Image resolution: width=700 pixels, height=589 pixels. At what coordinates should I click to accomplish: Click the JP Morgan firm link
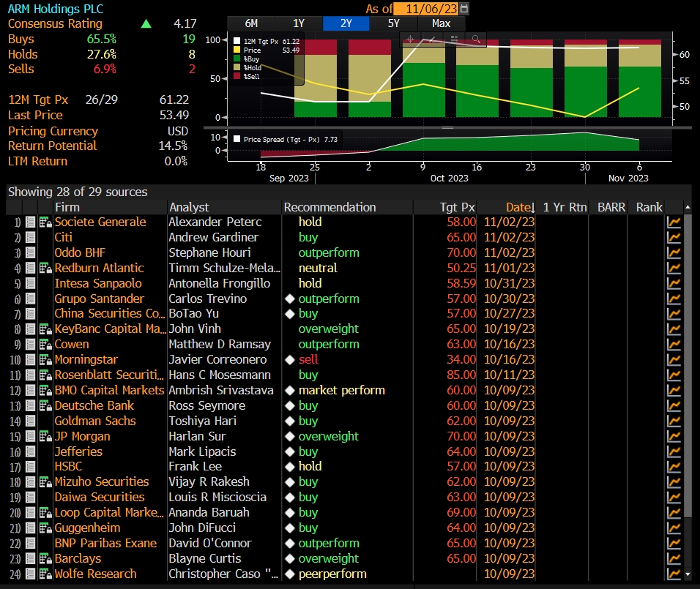82,436
